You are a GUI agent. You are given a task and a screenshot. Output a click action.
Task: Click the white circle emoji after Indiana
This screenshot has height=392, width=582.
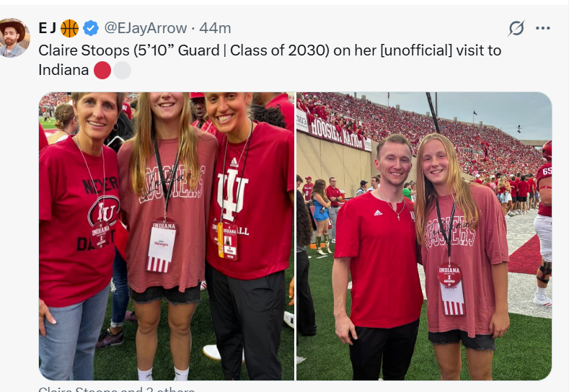[x=122, y=71]
